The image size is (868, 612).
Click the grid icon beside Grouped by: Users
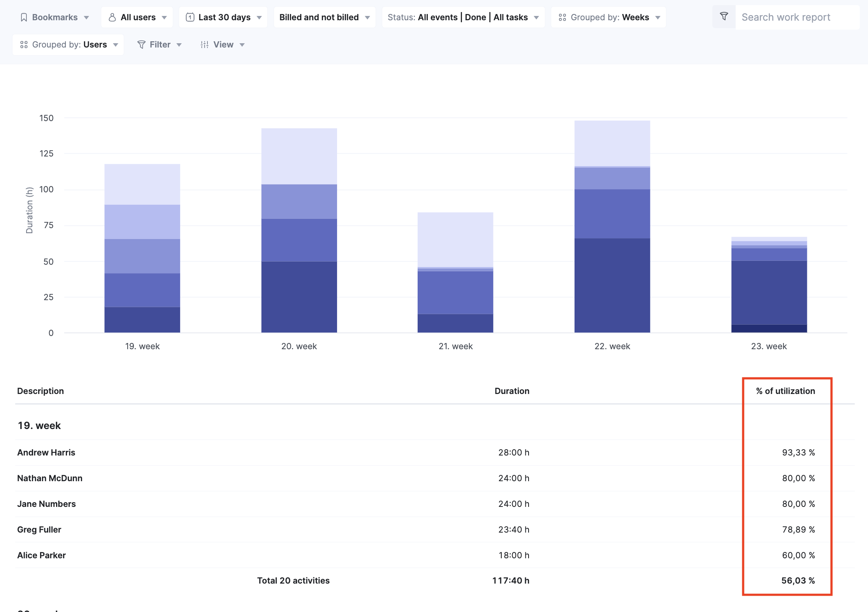click(x=24, y=45)
